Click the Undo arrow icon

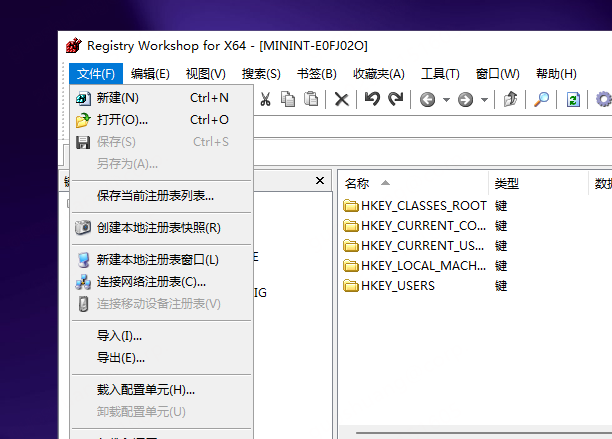pos(372,99)
